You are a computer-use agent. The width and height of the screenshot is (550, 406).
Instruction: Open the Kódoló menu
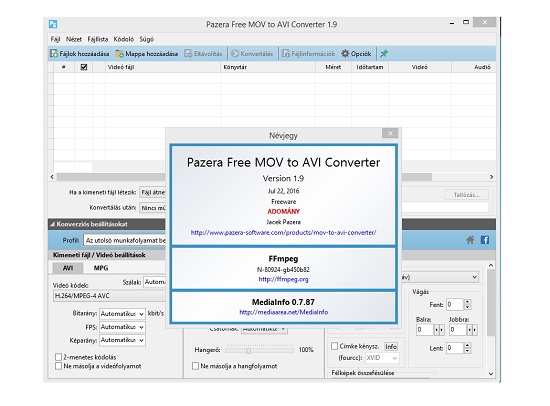(x=123, y=39)
